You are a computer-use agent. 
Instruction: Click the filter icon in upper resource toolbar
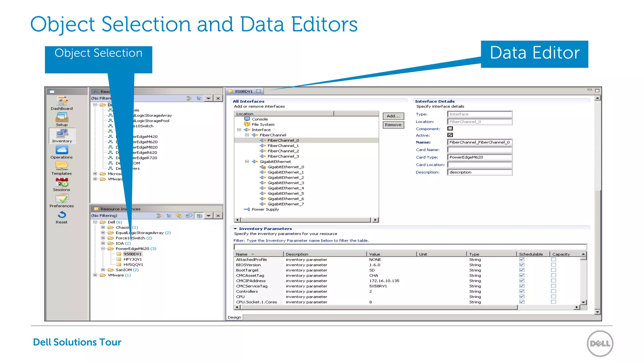[189, 98]
